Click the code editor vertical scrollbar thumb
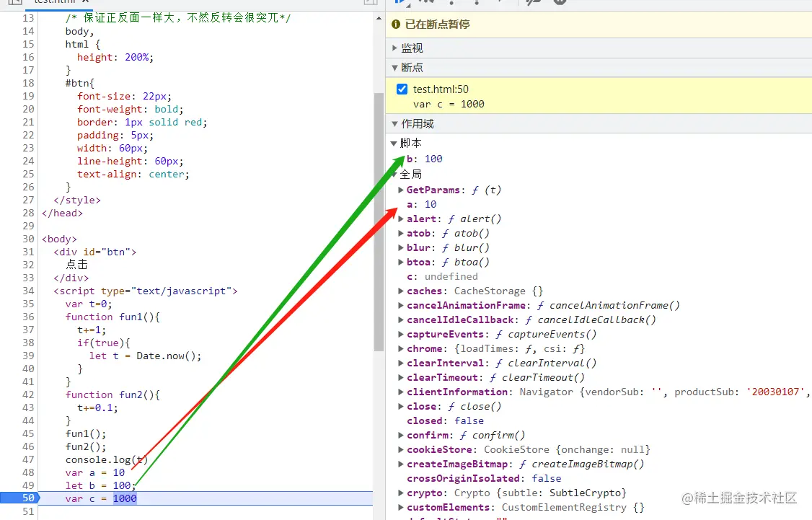812x520 pixels. coord(379,223)
